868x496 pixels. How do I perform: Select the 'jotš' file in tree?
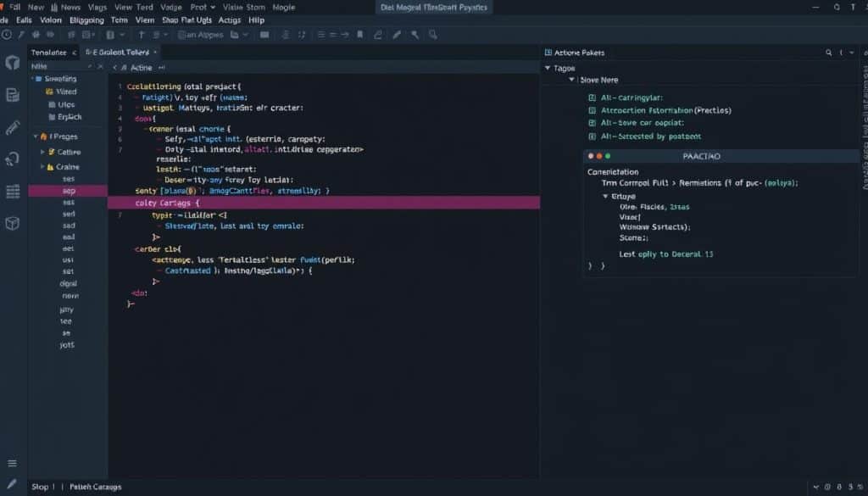(x=67, y=345)
